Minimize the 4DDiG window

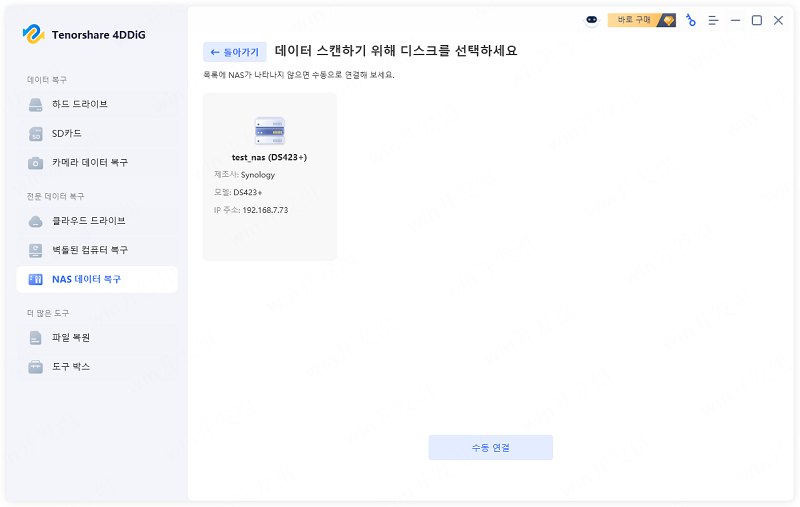(x=735, y=20)
